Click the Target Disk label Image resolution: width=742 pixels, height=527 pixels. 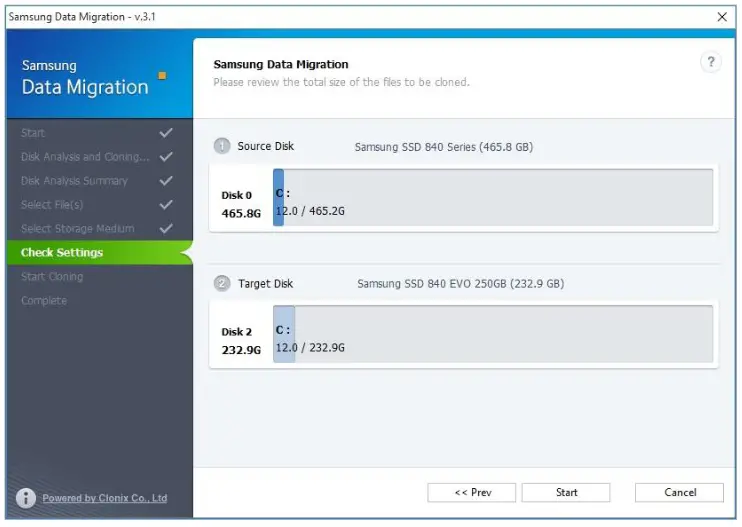[265, 283]
